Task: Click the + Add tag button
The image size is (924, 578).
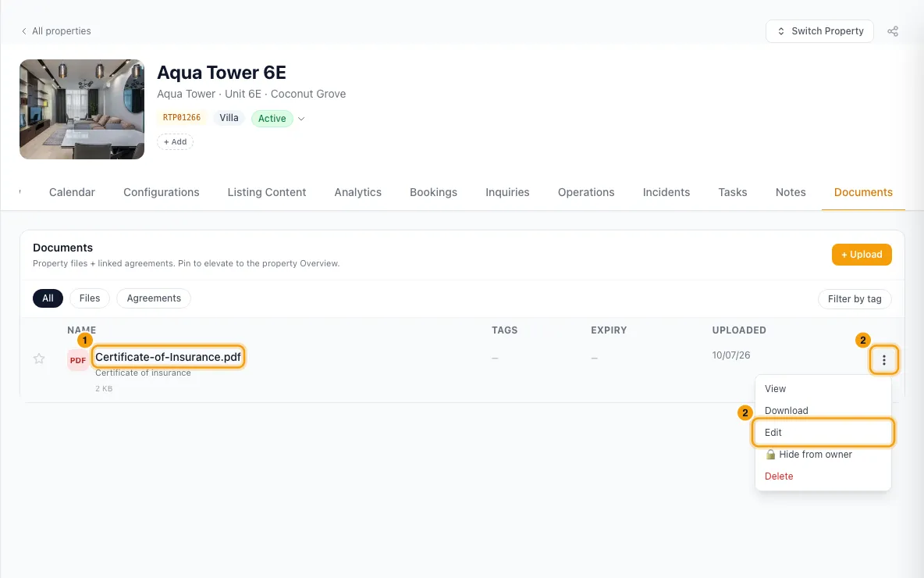Action: click(x=175, y=142)
